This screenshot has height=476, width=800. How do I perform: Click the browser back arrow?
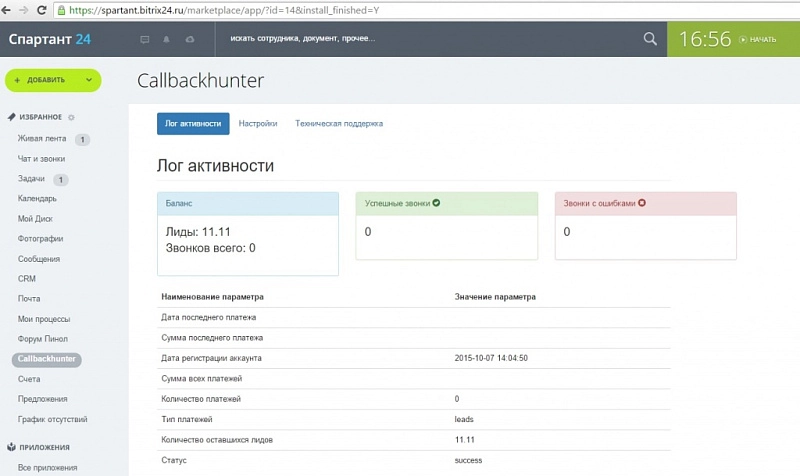[10, 10]
